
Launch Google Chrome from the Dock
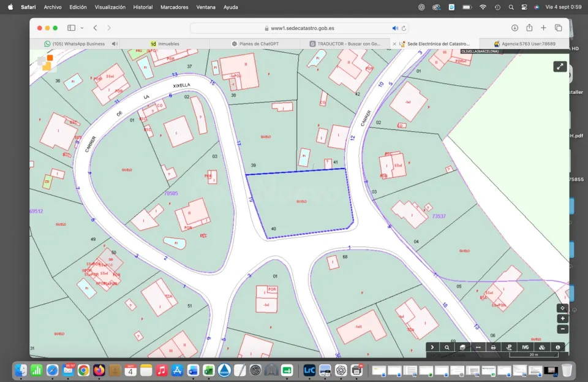84,371
